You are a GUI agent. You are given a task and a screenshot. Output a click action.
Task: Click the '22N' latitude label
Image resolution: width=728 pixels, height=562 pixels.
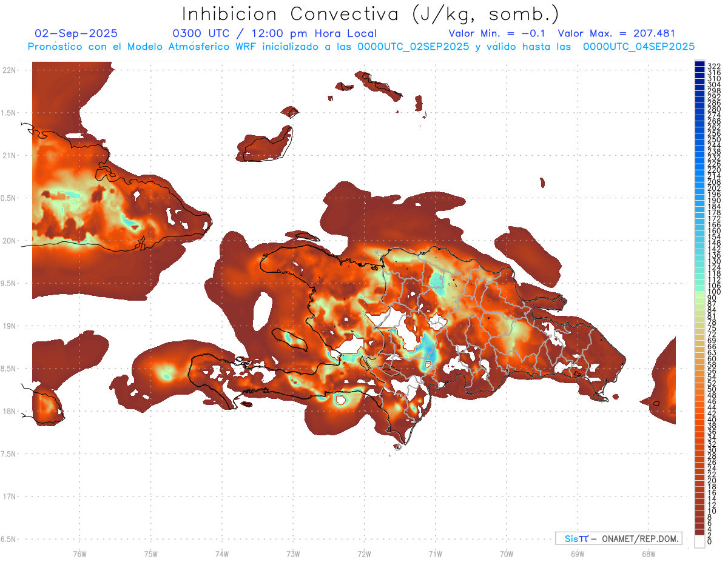coord(9,70)
